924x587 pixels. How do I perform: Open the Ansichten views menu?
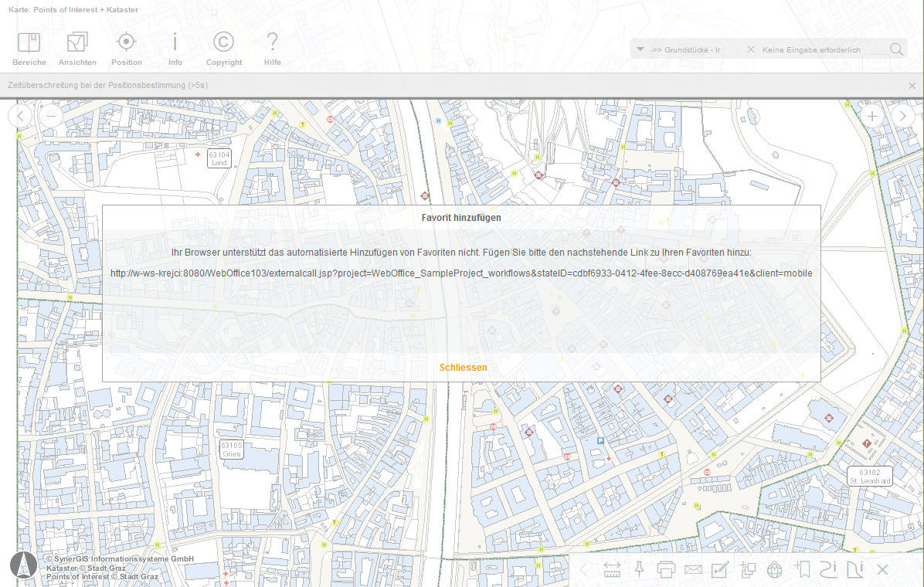pyautogui.click(x=77, y=48)
